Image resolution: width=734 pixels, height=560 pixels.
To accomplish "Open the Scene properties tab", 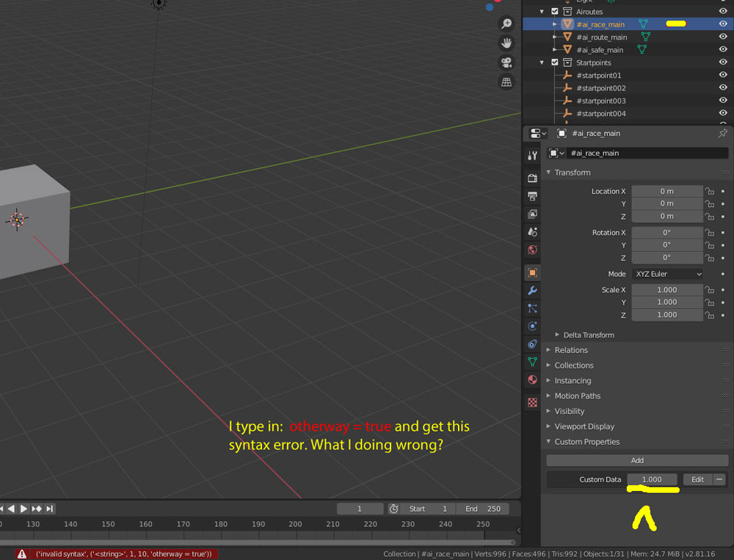I will [x=532, y=232].
